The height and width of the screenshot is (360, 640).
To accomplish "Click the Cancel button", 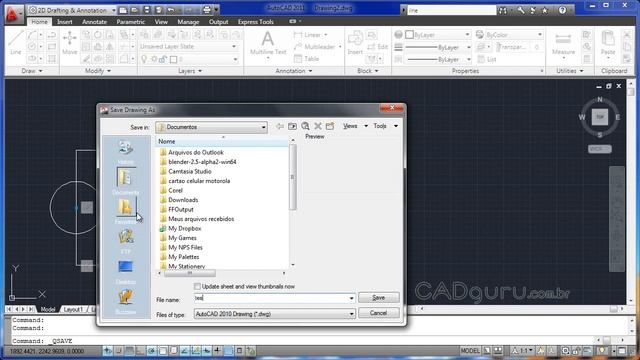I will (378, 313).
